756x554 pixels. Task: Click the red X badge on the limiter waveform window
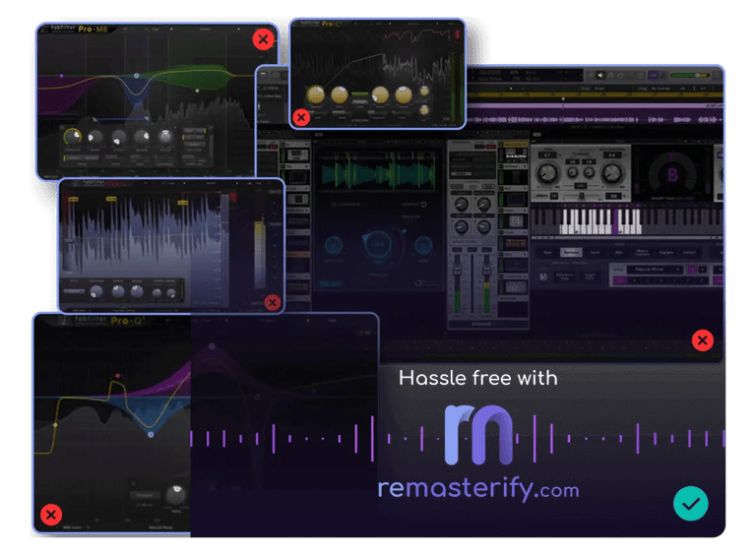coord(273,302)
